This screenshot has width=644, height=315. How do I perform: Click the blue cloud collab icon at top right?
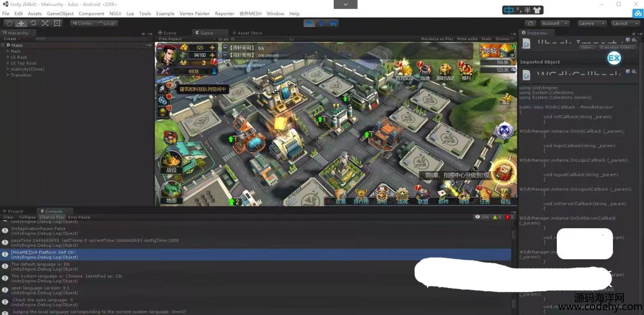click(638, 13)
